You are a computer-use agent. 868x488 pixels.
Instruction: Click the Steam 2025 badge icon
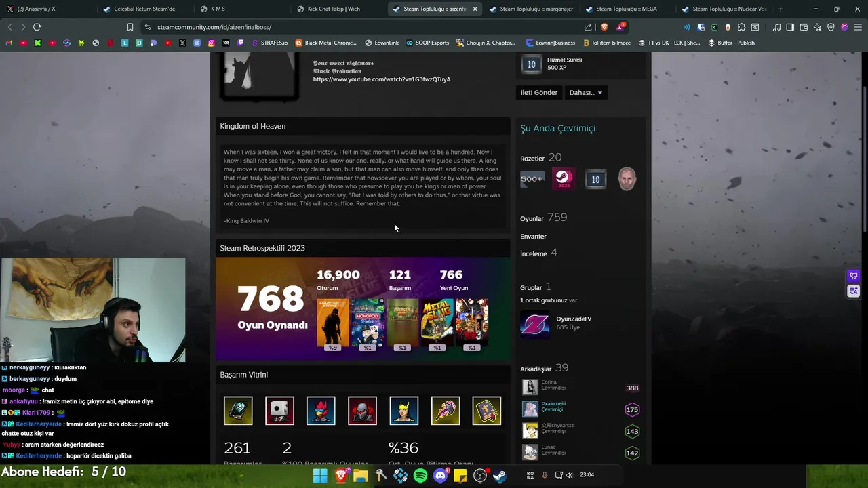(564, 179)
